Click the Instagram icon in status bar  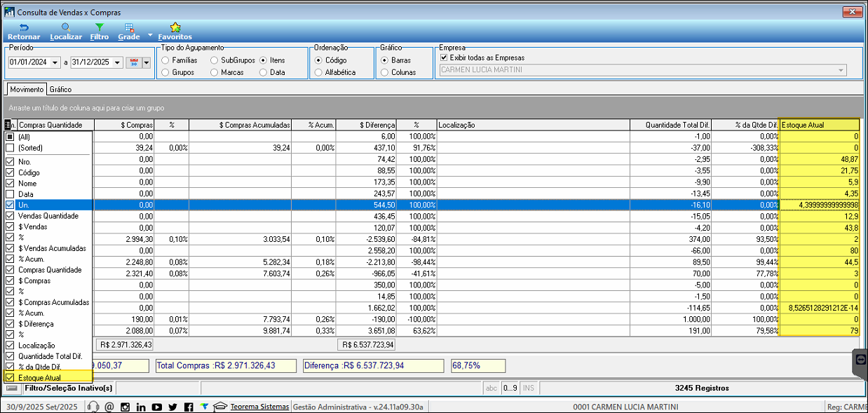[x=126, y=407]
